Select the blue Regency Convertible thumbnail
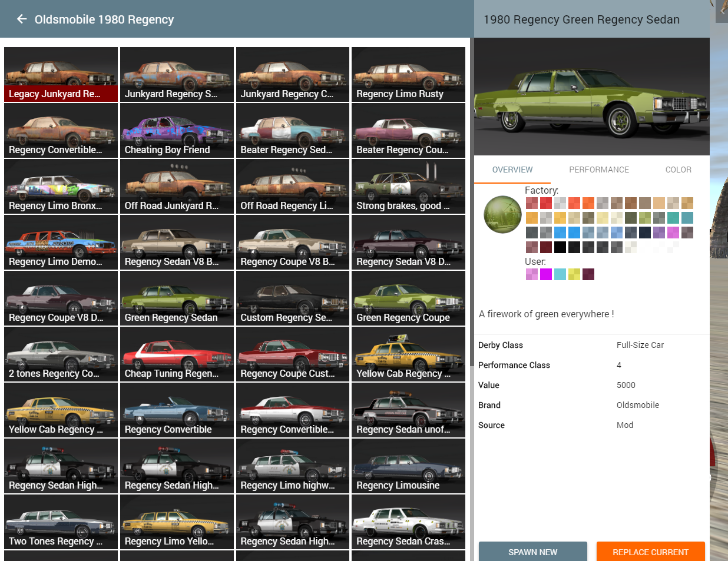Screen dimensions: 728x561 [x=177, y=410]
